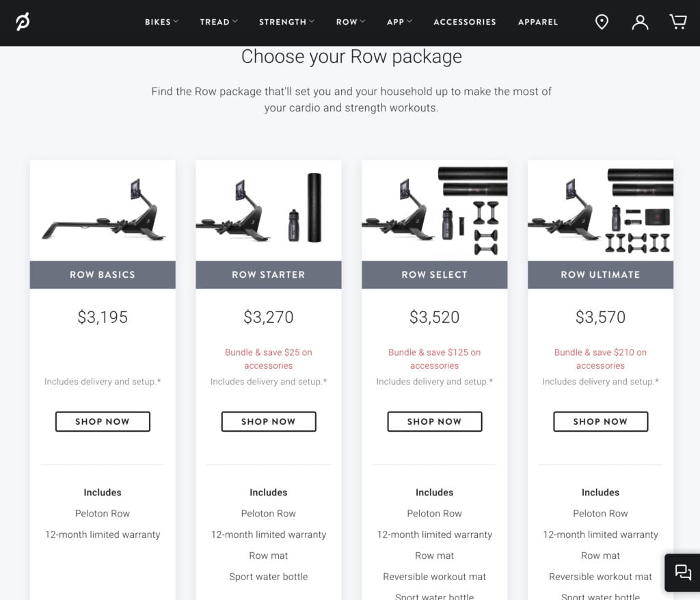
Task: Click the Row Basics product image
Action: pos(103,209)
